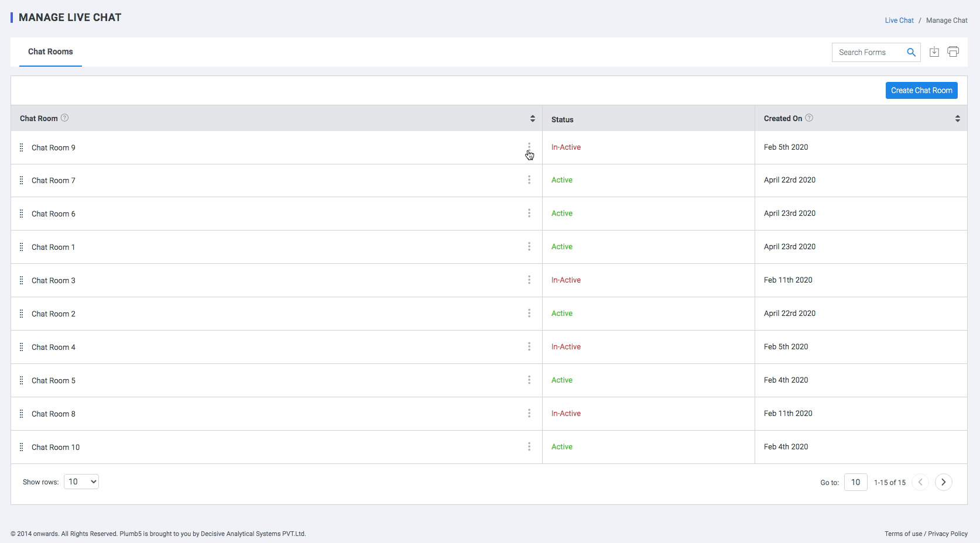
Task: Click the drag handle of Chat Room 3
Action: (x=22, y=280)
